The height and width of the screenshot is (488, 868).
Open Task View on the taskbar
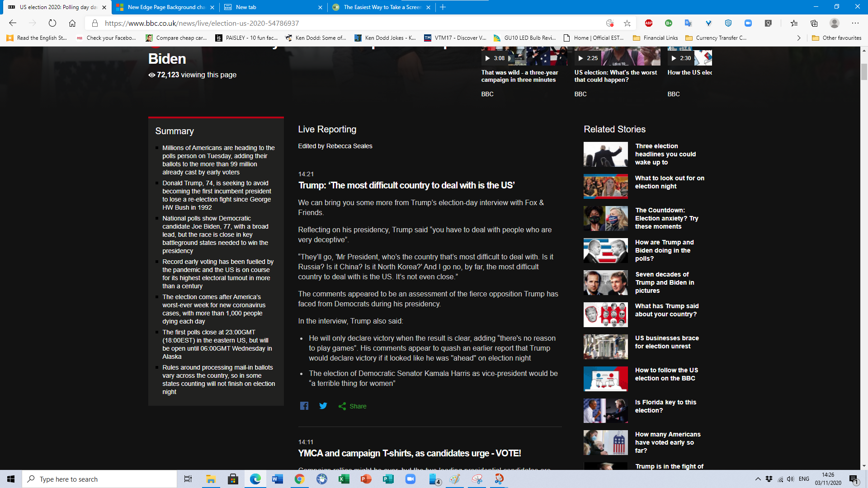(188, 479)
